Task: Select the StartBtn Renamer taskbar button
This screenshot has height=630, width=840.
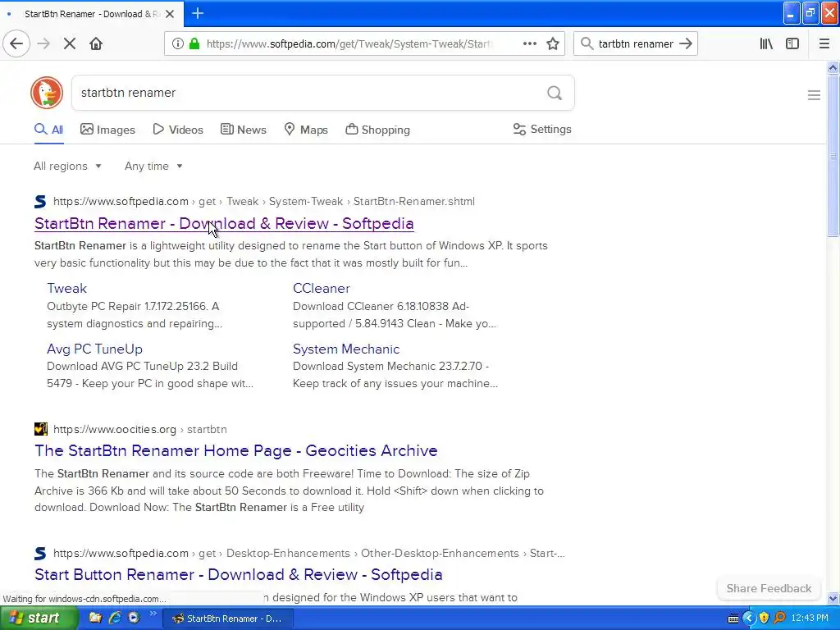Action: tap(227, 619)
